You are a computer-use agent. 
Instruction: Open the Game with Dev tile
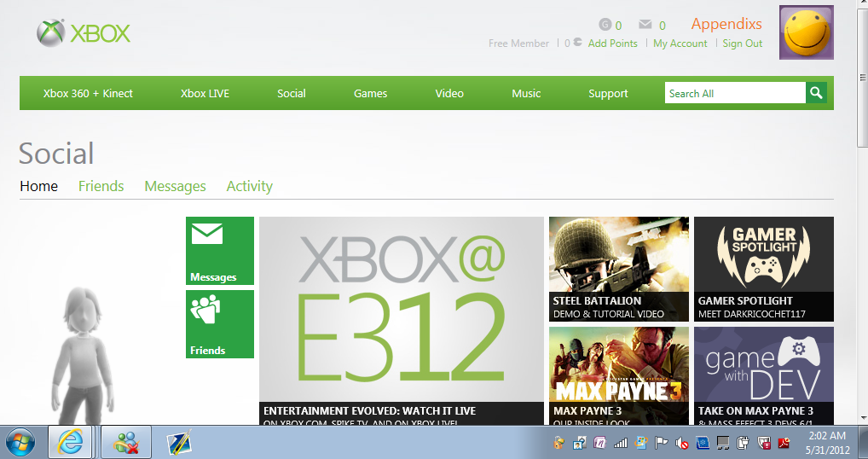[x=764, y=376]
